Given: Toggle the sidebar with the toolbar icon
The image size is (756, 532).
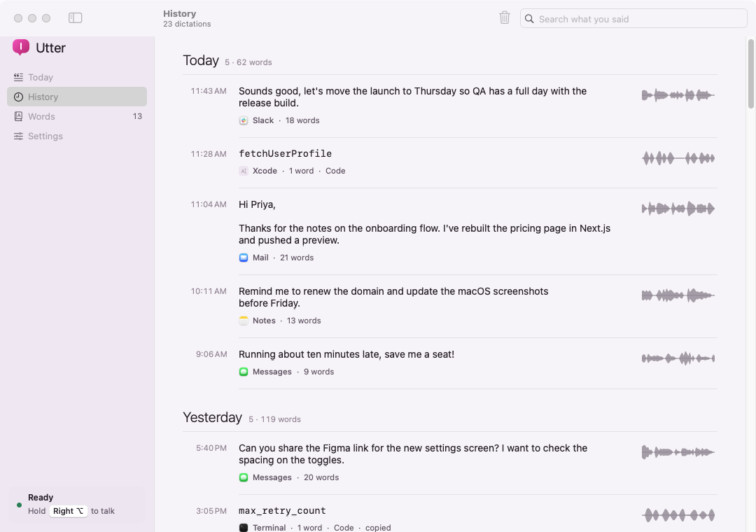Looking at the screenshot, I should pyautogui.click(x=75, y=17).
